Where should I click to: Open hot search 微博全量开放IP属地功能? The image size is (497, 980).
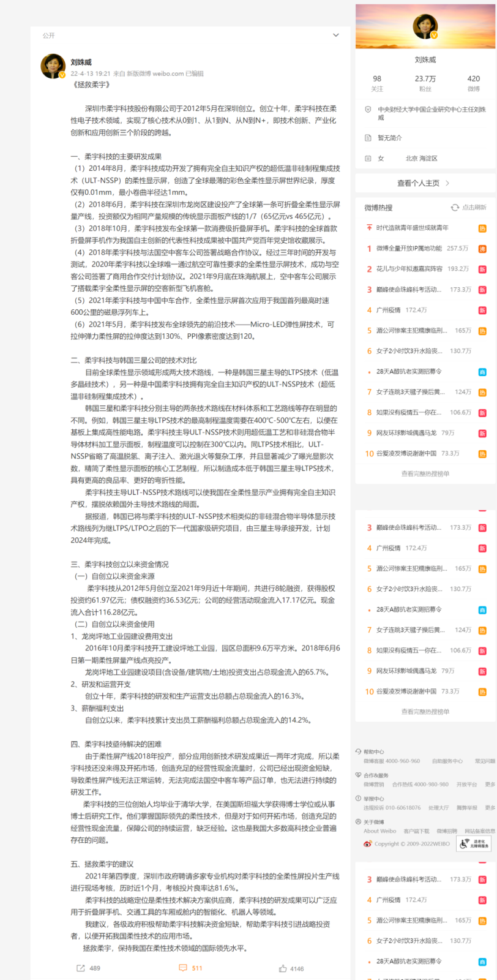[x=409, y=249]
